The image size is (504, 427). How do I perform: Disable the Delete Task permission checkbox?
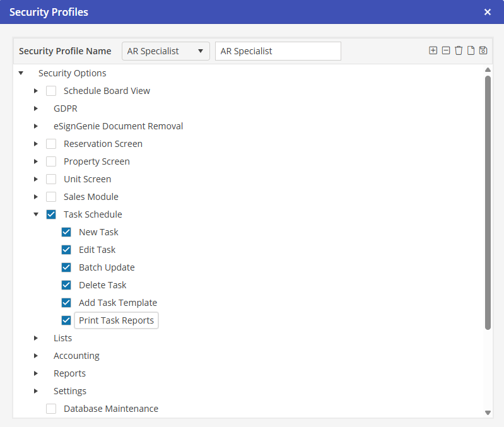pyautogui.click(x=66, y=285)
